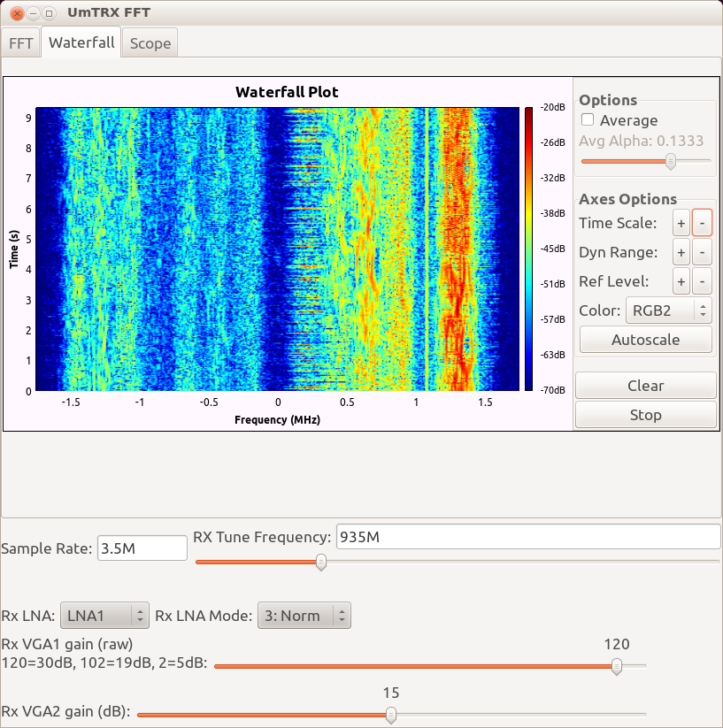The height and width of the screenshot is (728, 723).
Task: Switch to the FFT tab
Action: pos(20,43)
